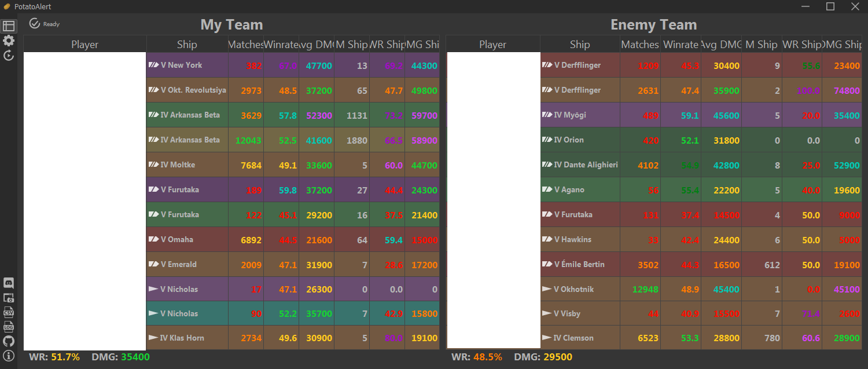Click Enemy Team Player column header
Image resolution: width=868 pixels, height=369 pixels.
492,45
